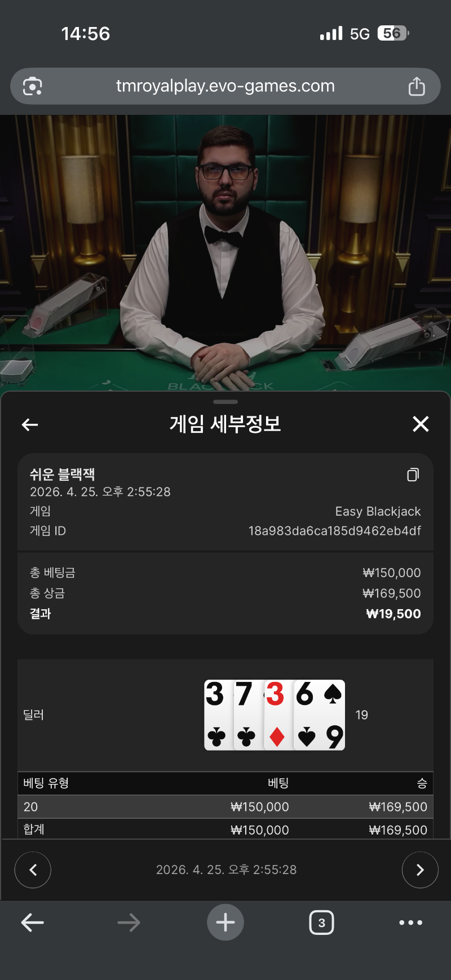This screenshot has width=451, height=980.
Task: Tap the date label between round arrows
Action: click(x=226, y=870)
